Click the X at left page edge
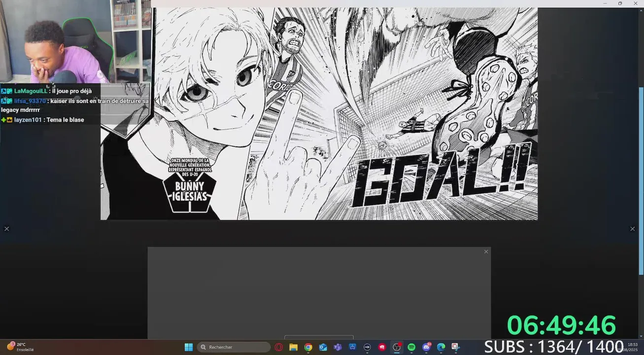This screenshot has height=355, width=644. coord(6,229)
